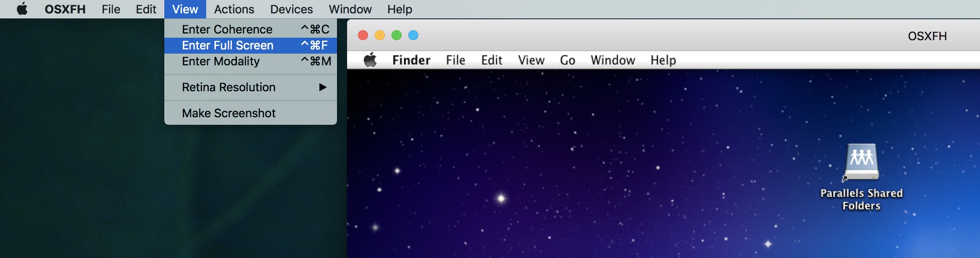Open the Devices menu

point(291,9)
